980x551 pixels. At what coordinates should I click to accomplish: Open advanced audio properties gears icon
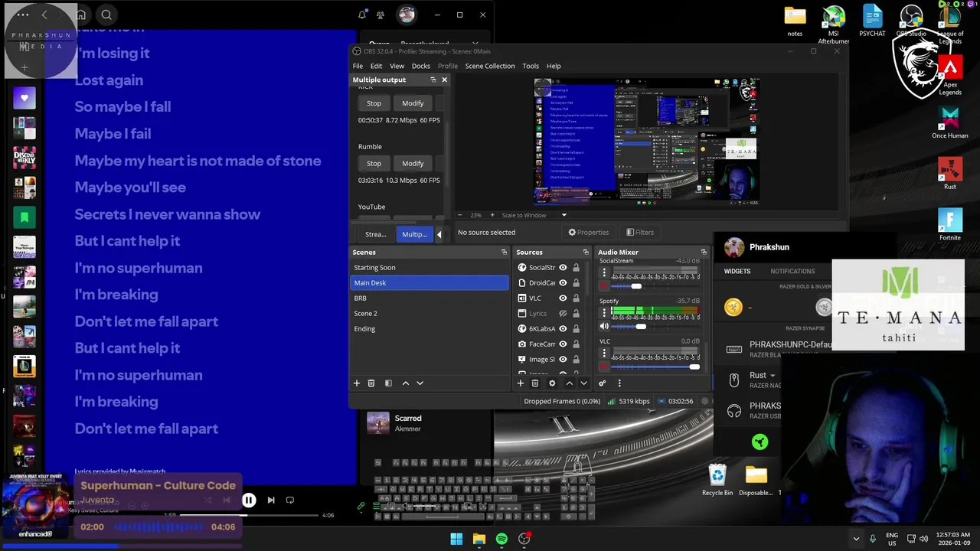pyautogui.click(x=603, y=383)
